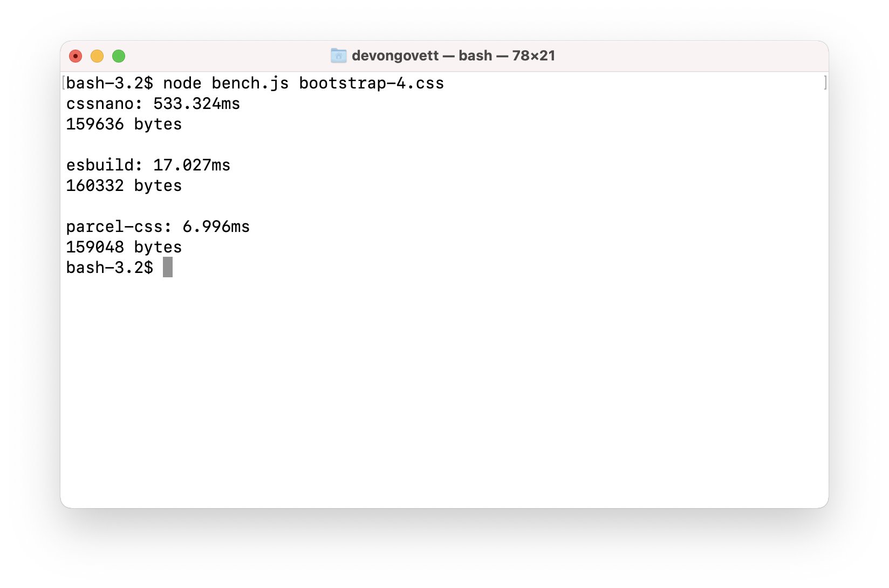Image resolution: width=889 pixels, height=588 pixels.
Task: Click the terminal cursor block at the prompt
Action: pos(168,267)
